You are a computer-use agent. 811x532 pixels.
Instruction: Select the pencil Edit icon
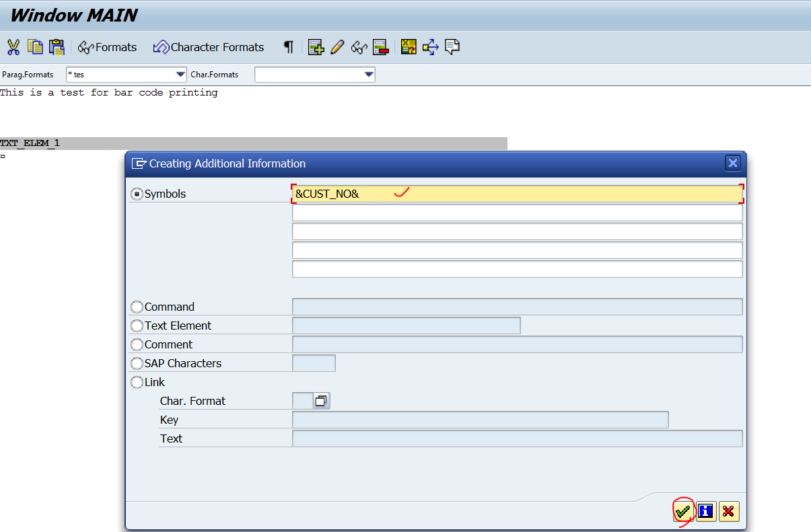[x=337, y=47]
